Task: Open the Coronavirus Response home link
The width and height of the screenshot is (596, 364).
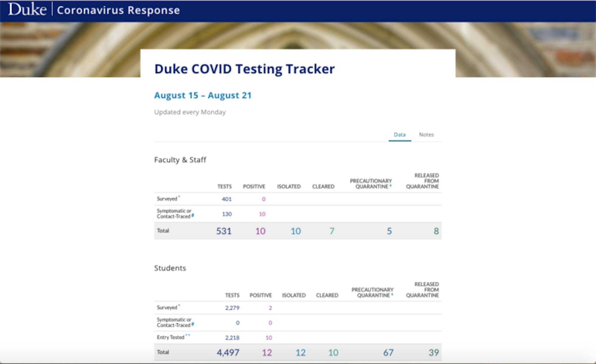Action: click(x=118, y=10)
